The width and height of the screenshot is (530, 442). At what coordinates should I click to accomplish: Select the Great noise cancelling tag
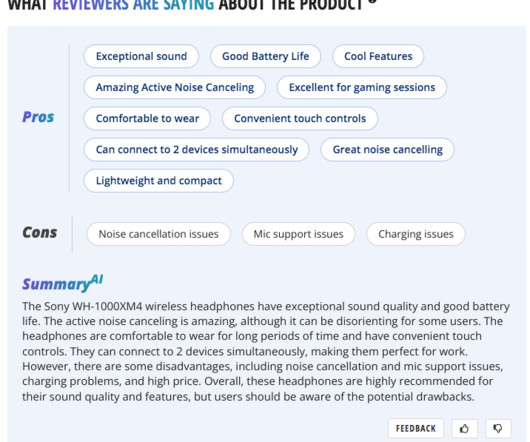point(387,149)
